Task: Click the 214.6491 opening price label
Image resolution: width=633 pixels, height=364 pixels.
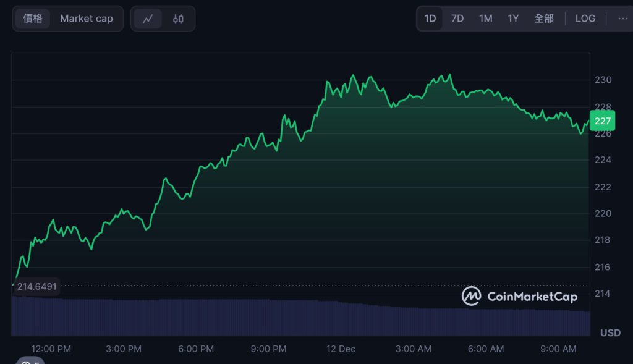Action: click(x=36, y=287)
